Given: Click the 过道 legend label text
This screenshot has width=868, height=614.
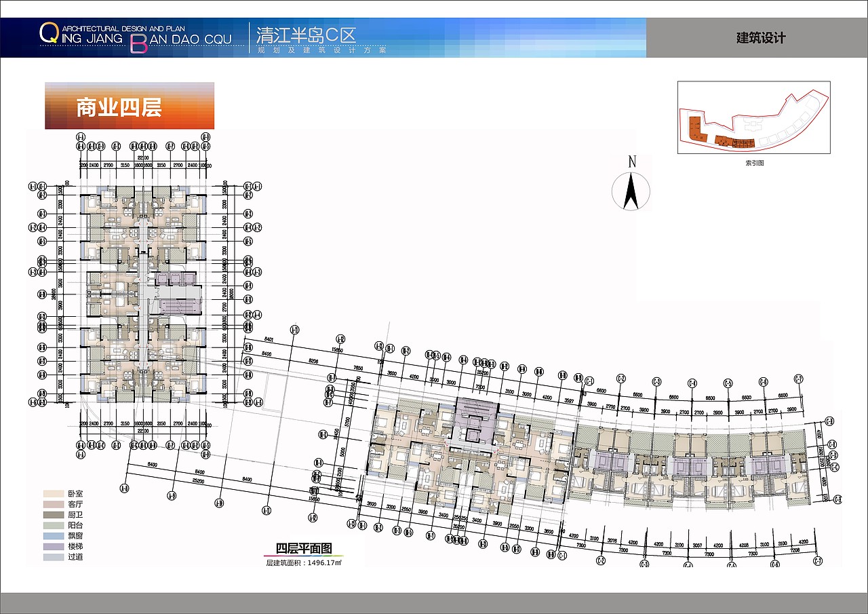Looking at the screenshot, I should click(75, 558).
